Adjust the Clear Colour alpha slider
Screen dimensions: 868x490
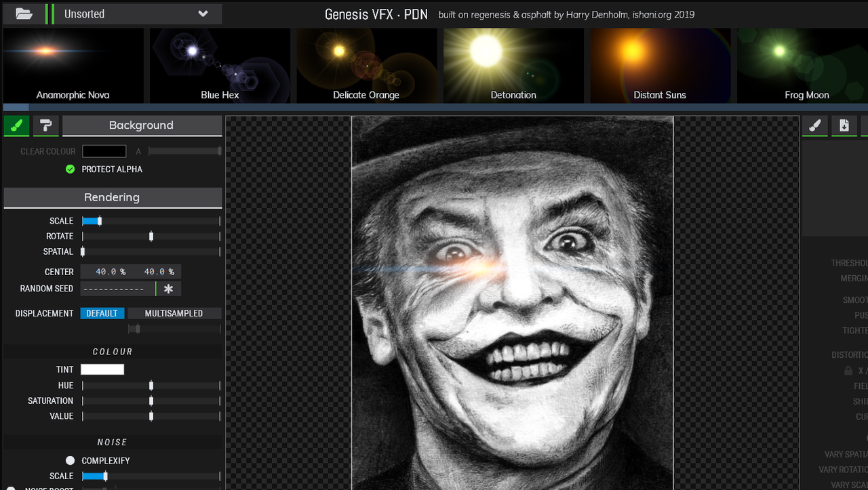pos(184,151)
